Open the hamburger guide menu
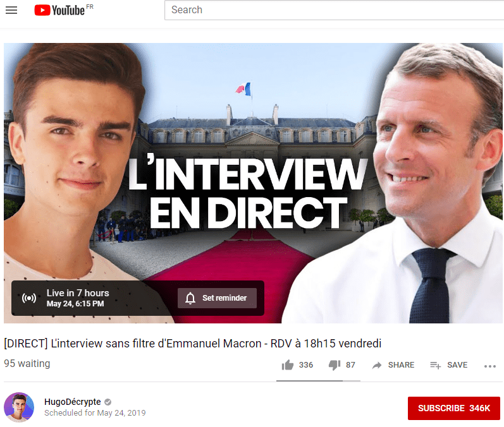Screen dimensions: 504x427 pos(11,10)
